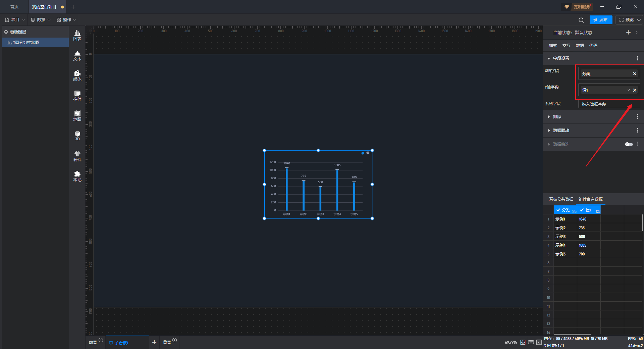This screenshot has width=644, height=349.
Task: Switch to the 看板公共数据 tab
Action: click(x=561, y=199)
